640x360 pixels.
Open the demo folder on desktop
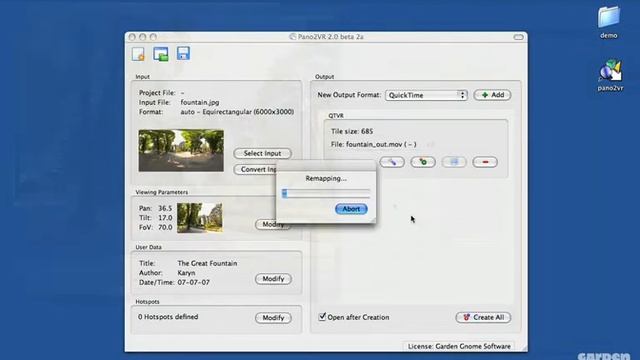[x=609, y=22]
